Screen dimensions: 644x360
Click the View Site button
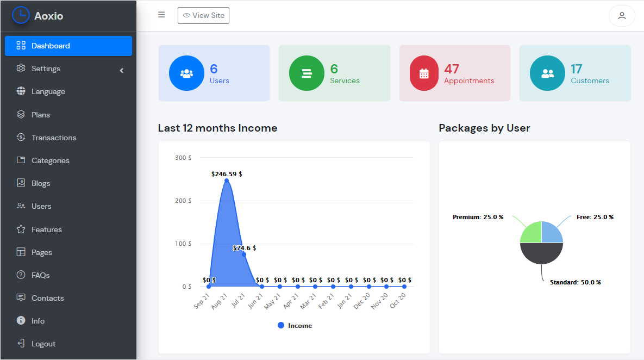(203, 16)
